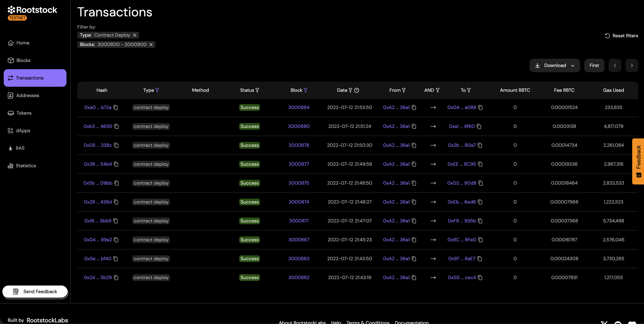Screen dimensions: 644x324
Task: Go to the next page with the arrow
Action: pos(632,65)
